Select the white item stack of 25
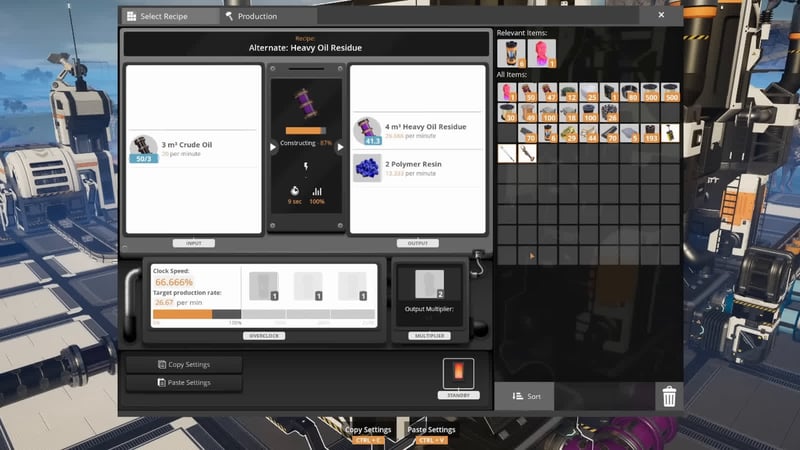 pyautogui.click(x=589, y=92)
